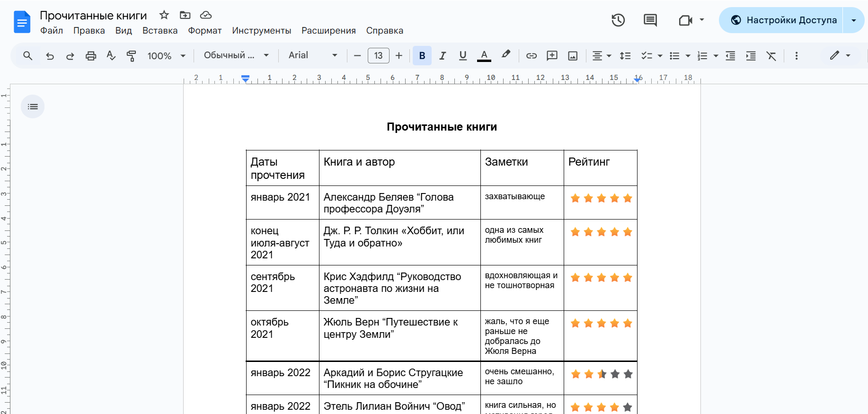Screen dimensions: 868x414
Task: Open line and paragraph spacing
Action: (625, 56)
